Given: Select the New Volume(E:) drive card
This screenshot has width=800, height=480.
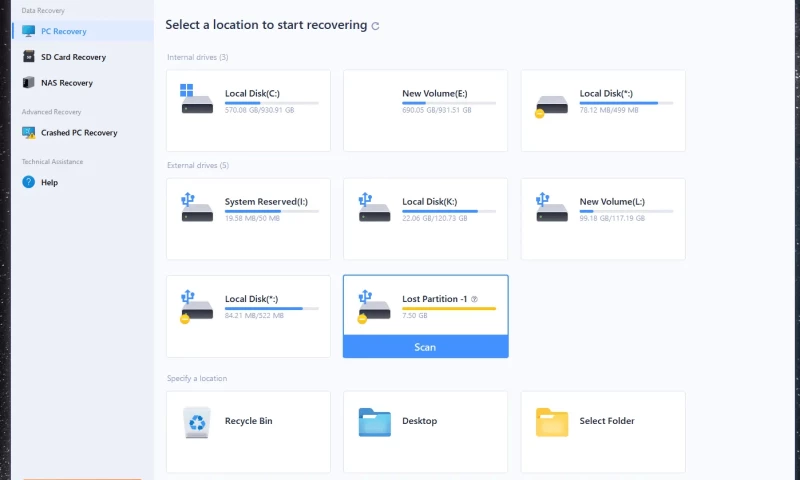Looking at the screenshot, I should (426, 111).
